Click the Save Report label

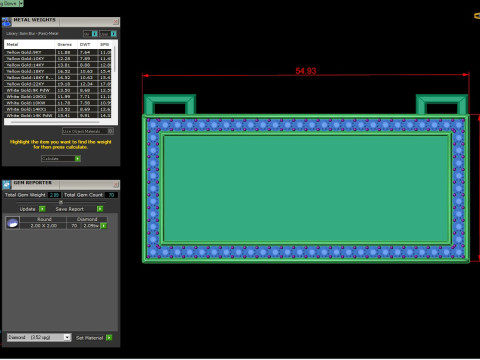70,209
